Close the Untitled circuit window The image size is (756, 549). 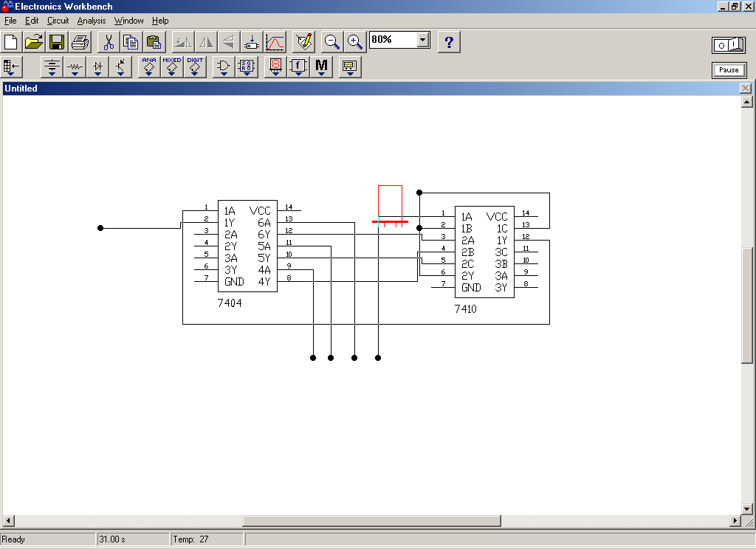coord(746,89)
